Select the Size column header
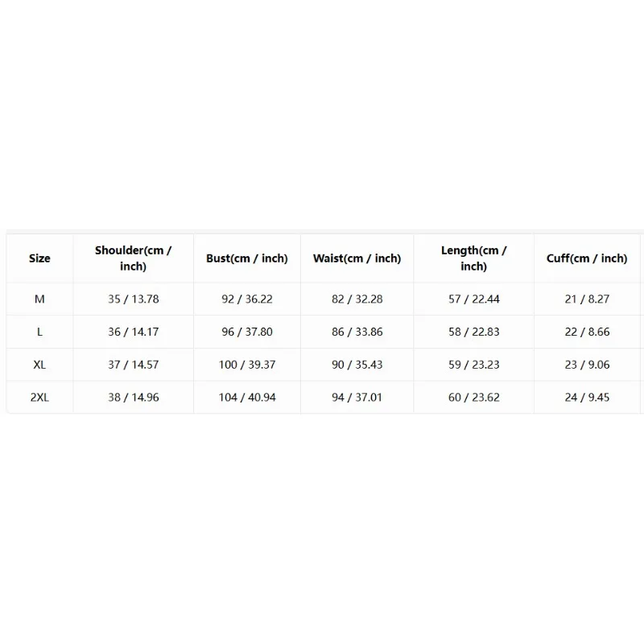 click(x=39, y=258)
